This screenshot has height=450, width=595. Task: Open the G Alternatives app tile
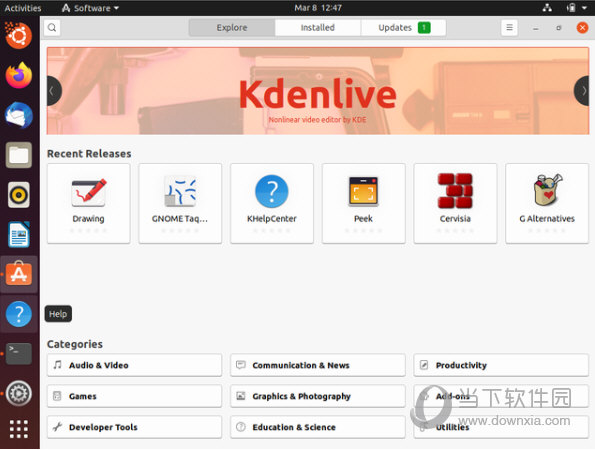(x=547, y=203)
